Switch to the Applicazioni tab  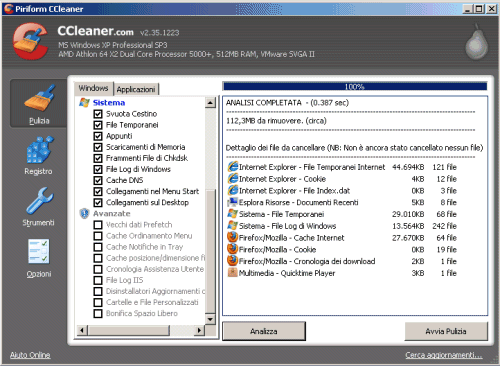click(136, 89)
